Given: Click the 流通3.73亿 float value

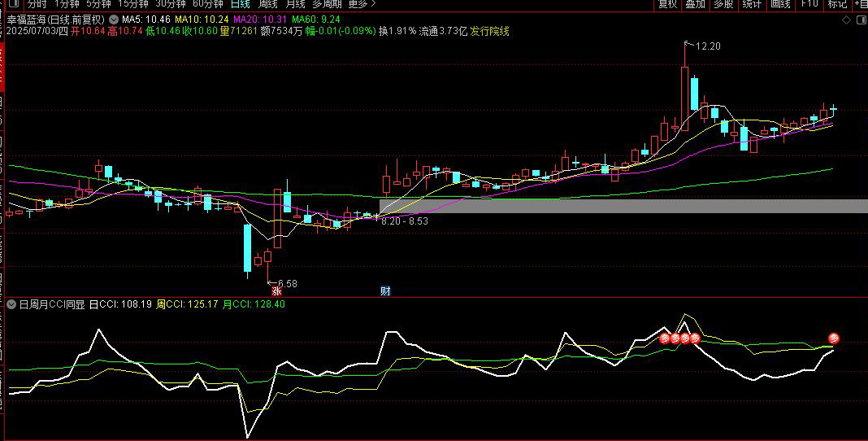Looking at the screenshot, I should (443, 31).
